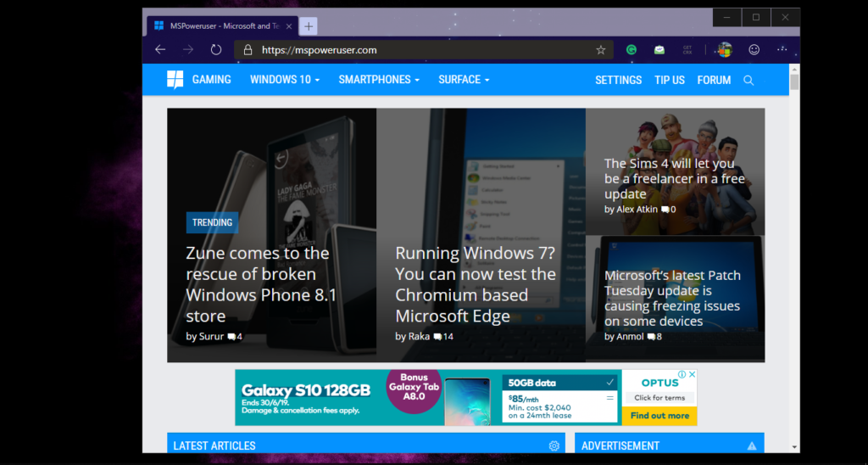This screenshot has height=465, width=868.
Task: Click the smiley feedback icon
Action: coord(754,50)
